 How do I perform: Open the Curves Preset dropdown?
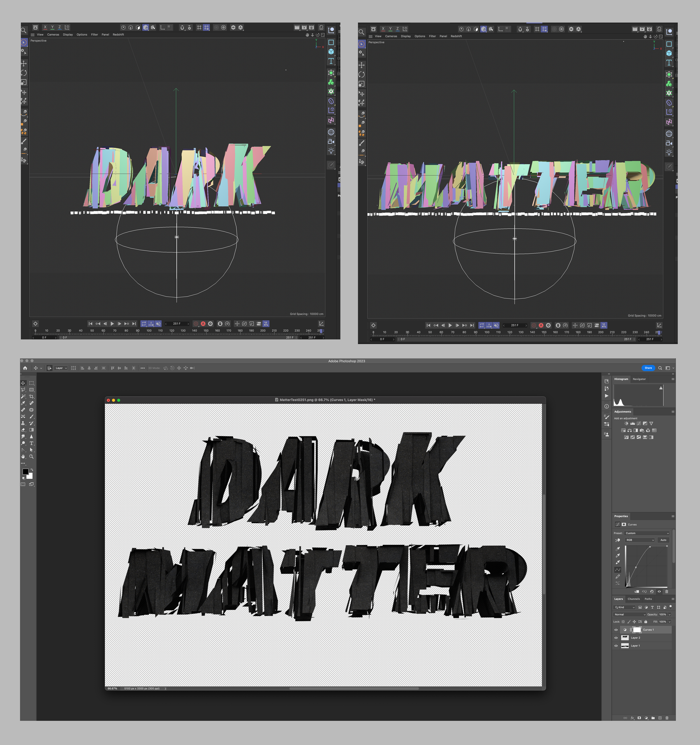[x=647, y=533]
